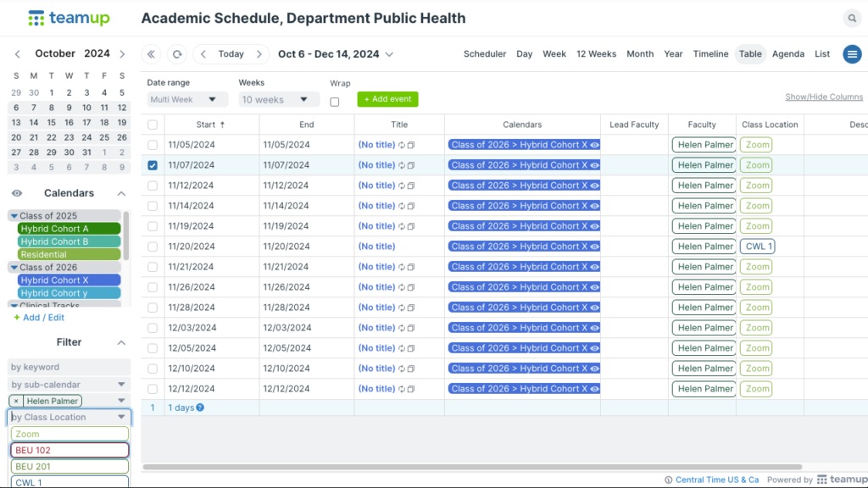Switch to Month view
Image resolution: width=868 pixels, height=488 pixels.
click(x=640, y=54)
